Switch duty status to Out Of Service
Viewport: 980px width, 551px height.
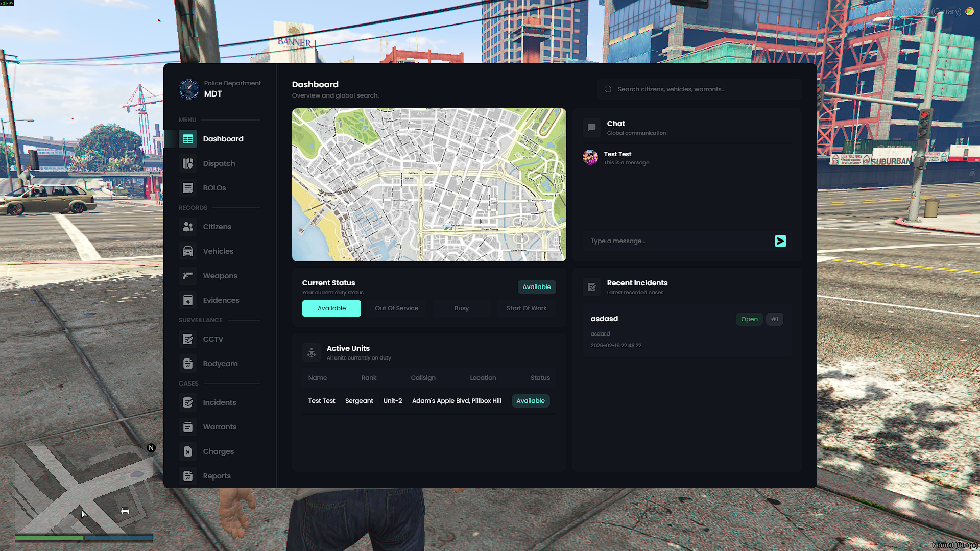coord(396,308)
